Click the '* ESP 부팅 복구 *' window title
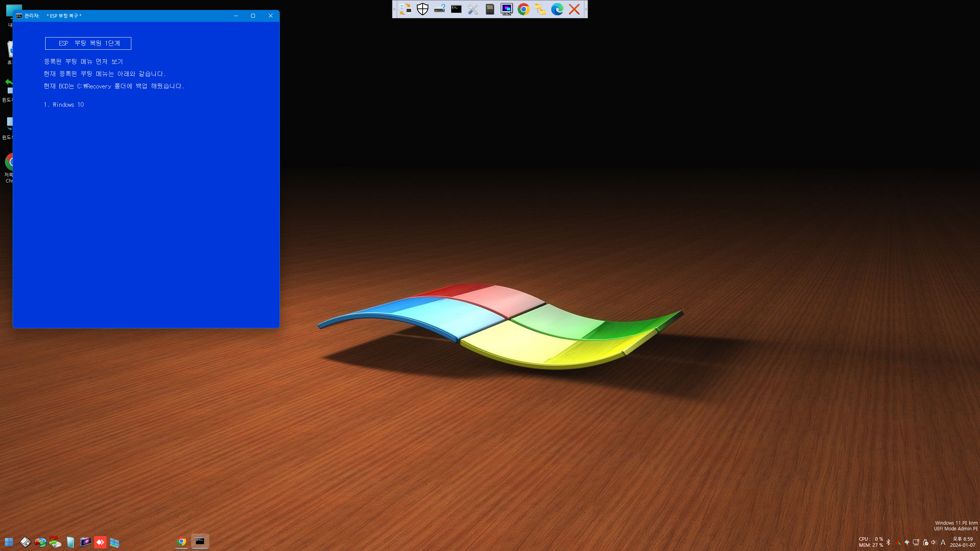Image resolution: width=980 pixels, height=551 pixels. click(64, 16)
